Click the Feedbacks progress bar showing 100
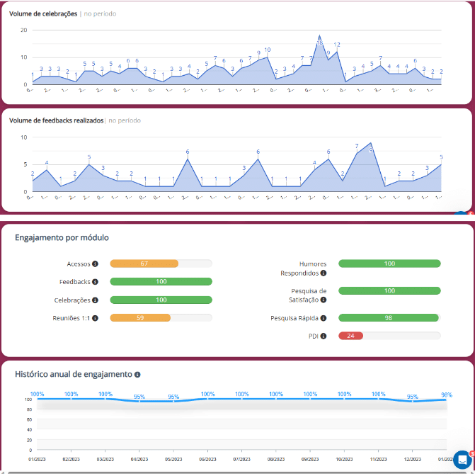The width and height of the screenshot is (475, 476). pos(161,281)
